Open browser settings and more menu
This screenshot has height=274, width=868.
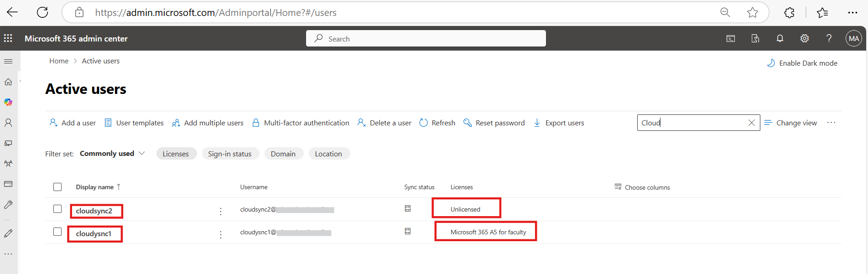(852, 13)
